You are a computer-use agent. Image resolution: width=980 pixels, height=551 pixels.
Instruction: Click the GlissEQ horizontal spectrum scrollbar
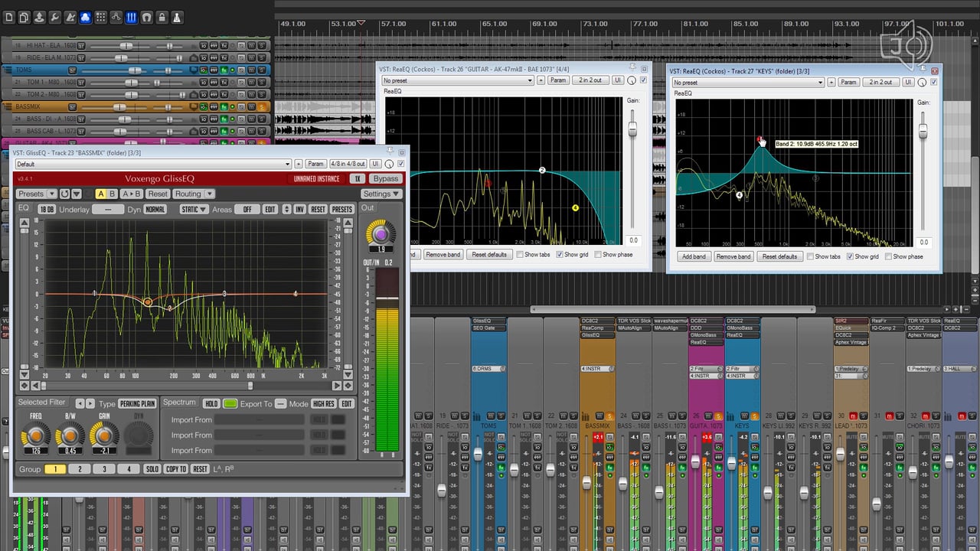[187, 386]
